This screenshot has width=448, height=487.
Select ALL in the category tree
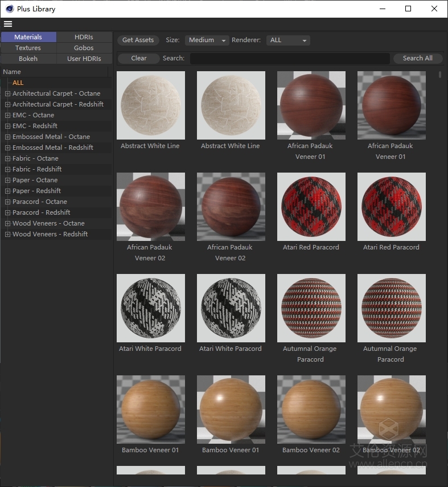pyautogui.click(x=18, y=83)
